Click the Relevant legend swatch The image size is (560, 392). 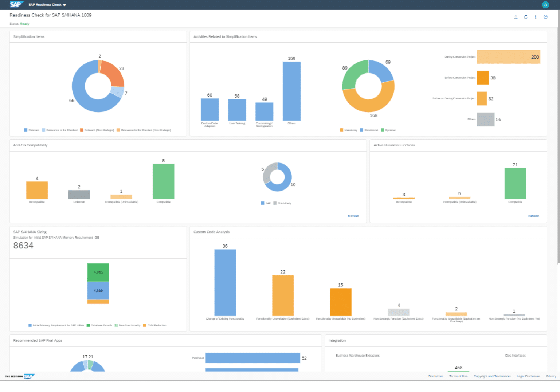point(26,130)
